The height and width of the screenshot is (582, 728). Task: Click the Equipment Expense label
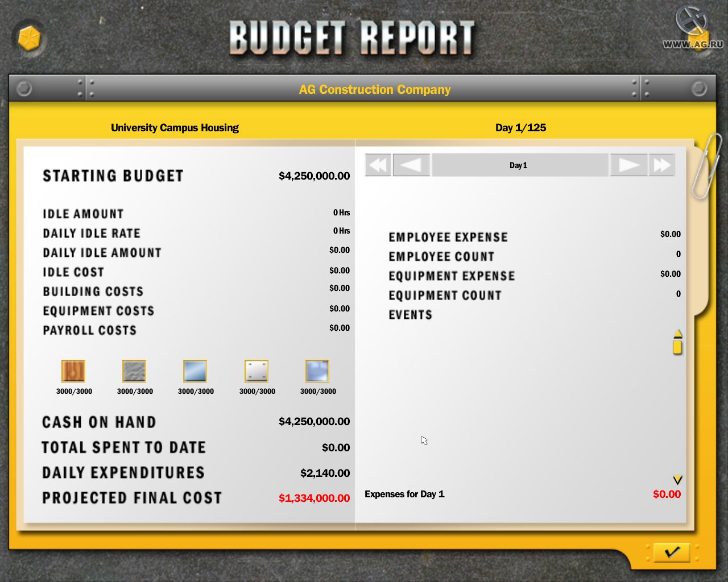pyautogui.click(x=452, y=276)
